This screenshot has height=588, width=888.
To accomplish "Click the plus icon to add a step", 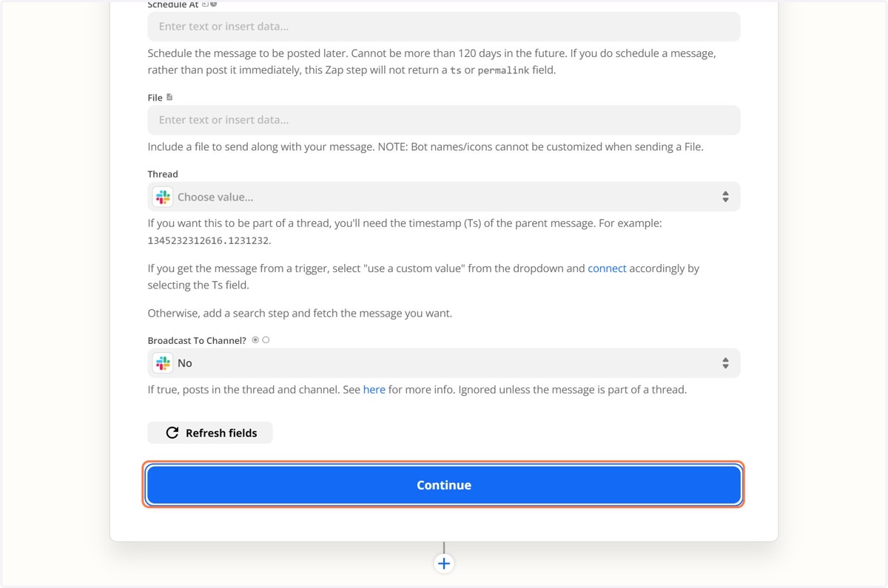I will pyautogui.click(x=444, y=564).
